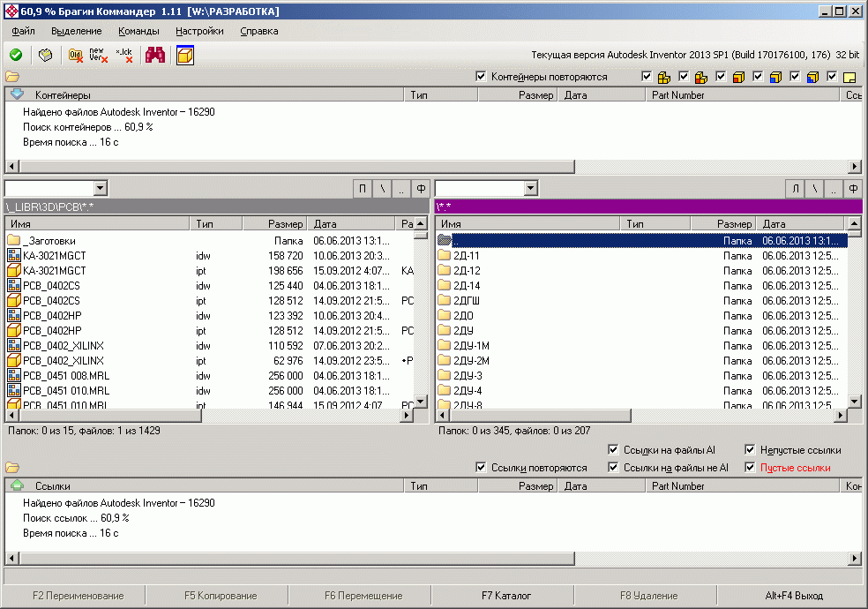Open the Выделение menu

(77, 31)
